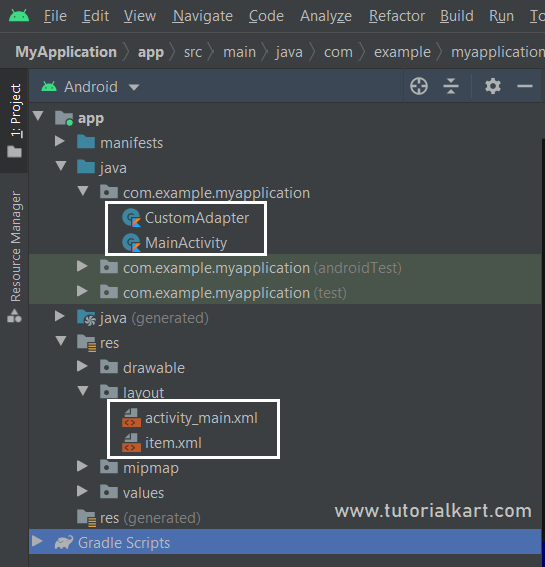Expand the com.example.myapplication (androidTest) package

[x=82, y=267]
